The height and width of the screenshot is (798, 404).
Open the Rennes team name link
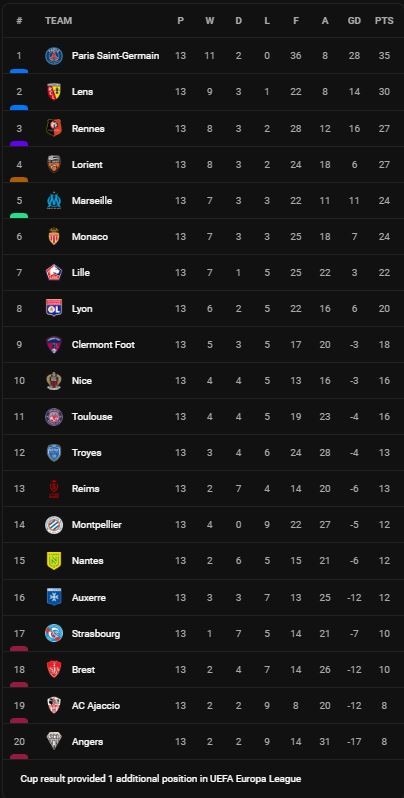(x=88, y=128)
